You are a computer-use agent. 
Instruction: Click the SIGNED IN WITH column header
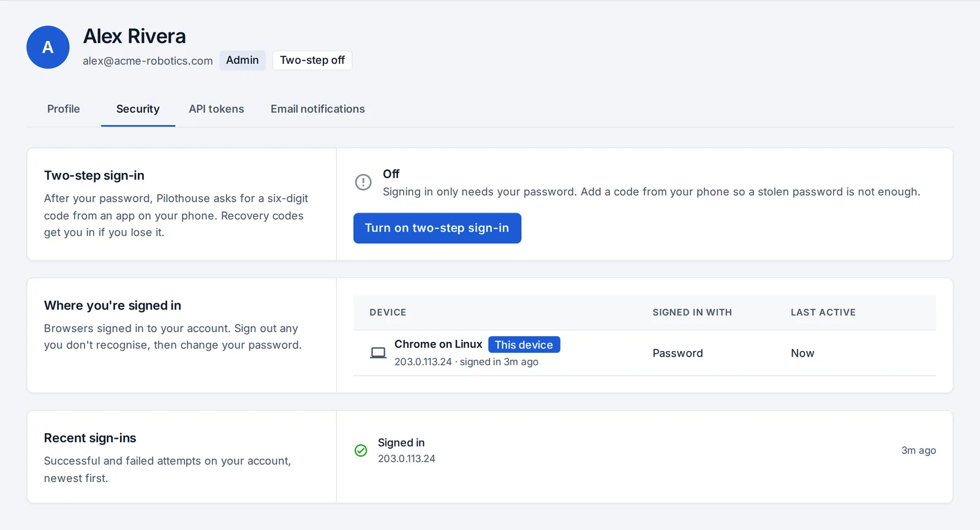click(692, 312)
